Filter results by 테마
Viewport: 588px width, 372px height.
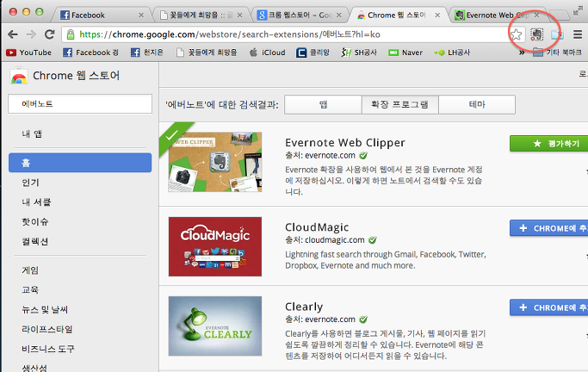point(477,105)
